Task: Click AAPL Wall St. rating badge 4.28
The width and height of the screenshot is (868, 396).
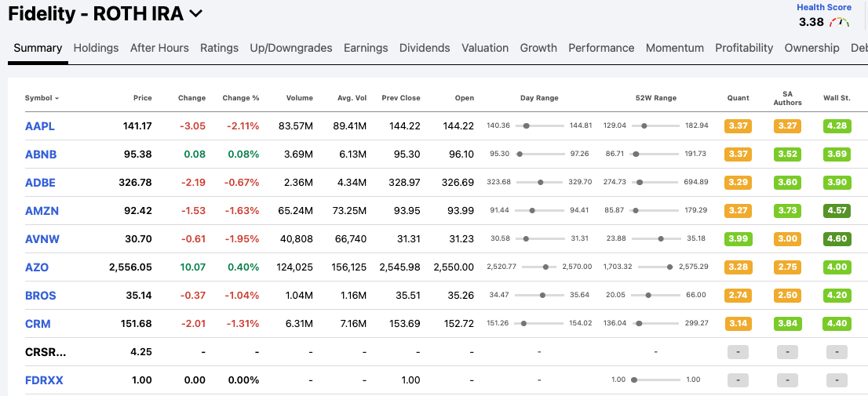Action: pos(837,126)
